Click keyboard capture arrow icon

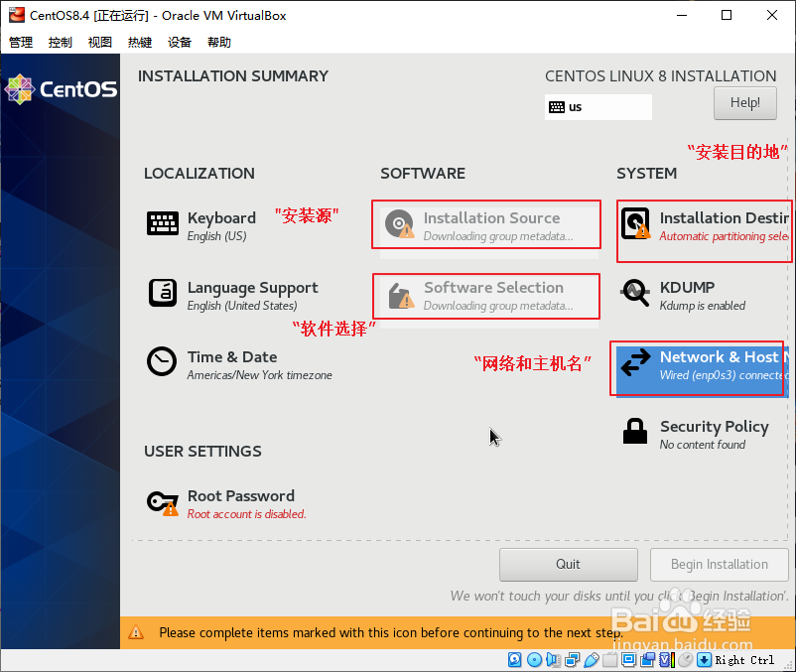704,659
